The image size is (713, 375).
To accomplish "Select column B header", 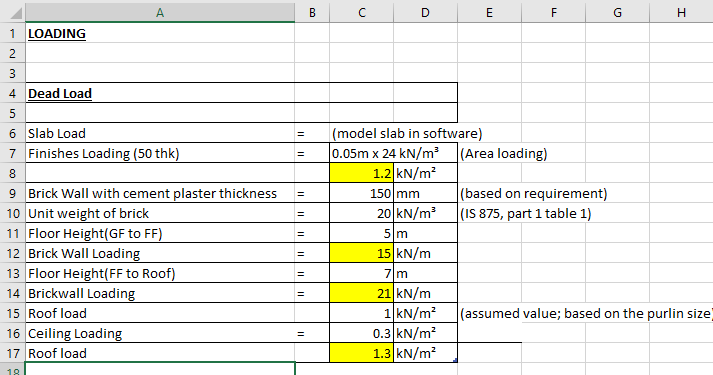I will click(x=312, y=13).
